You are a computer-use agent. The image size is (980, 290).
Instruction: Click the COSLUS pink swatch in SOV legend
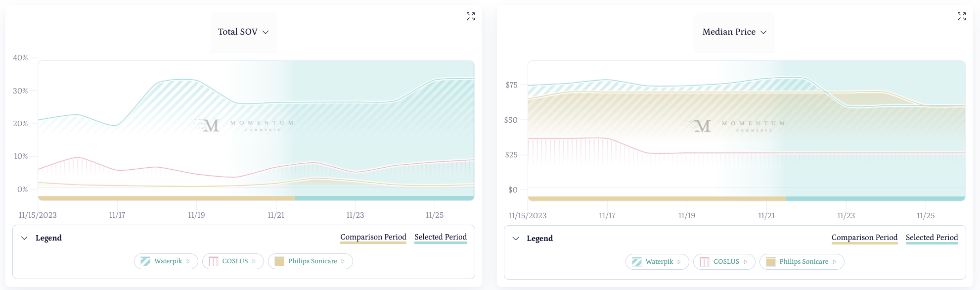pyautogui.click(x=214, y=261)
